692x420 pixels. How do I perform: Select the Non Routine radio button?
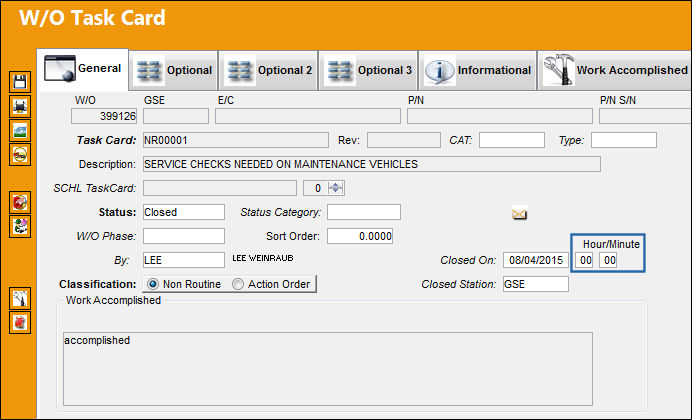[x=153, y=284]
